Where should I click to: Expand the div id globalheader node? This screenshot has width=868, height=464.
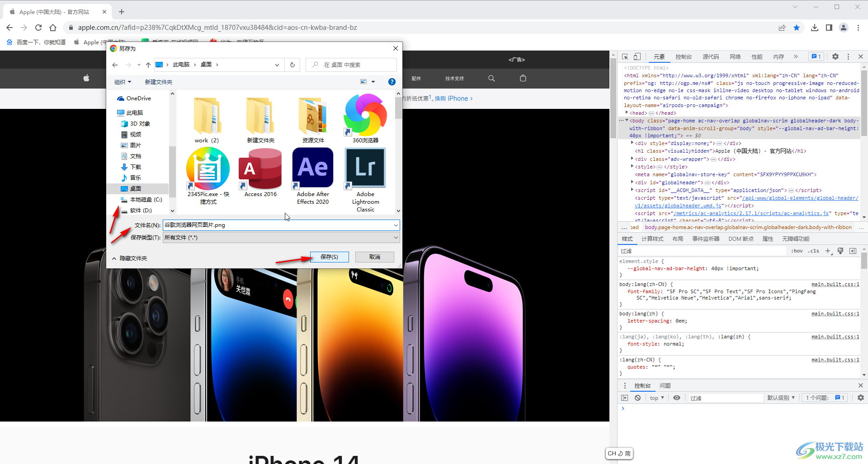pyautogui.click(x=632, y=182)
